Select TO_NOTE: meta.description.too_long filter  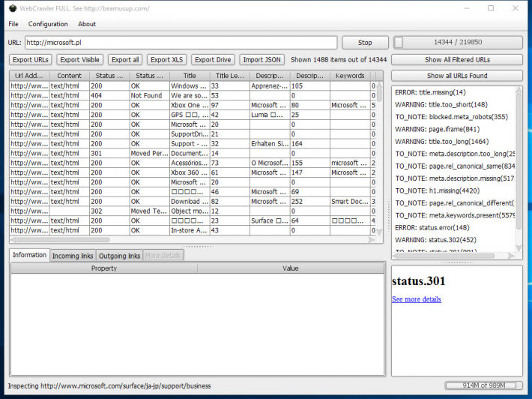tap(453, 154)
